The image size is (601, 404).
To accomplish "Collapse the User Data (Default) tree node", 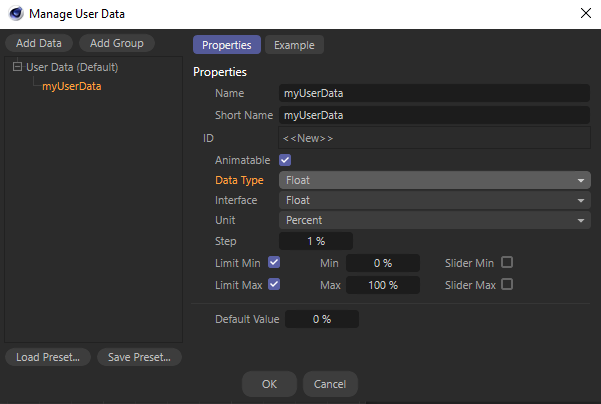I will click(x=17, y=67).
